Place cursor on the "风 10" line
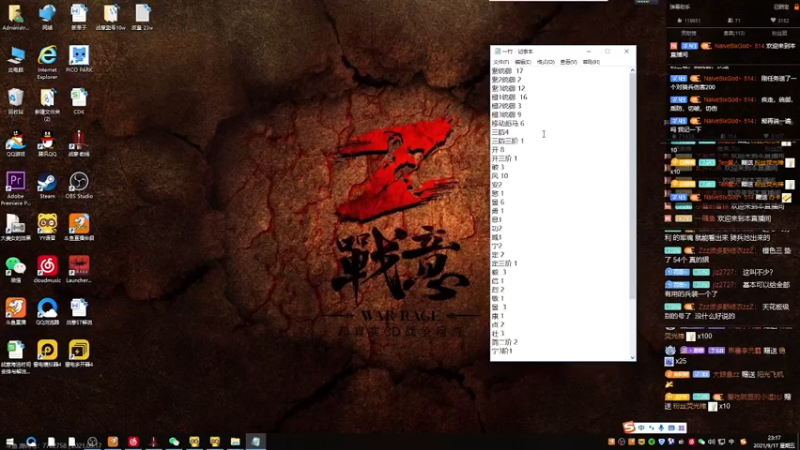The image size is (800, 450). [500, 176]
